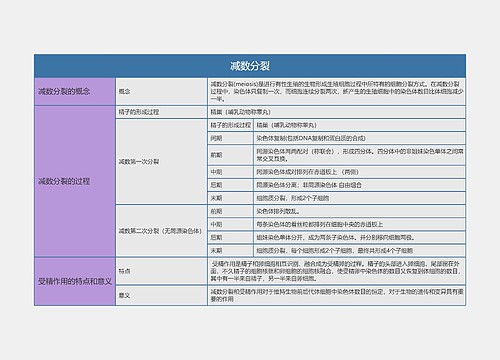Click the 间期 cell
The image size is (500, 360).
coord(230,138)
